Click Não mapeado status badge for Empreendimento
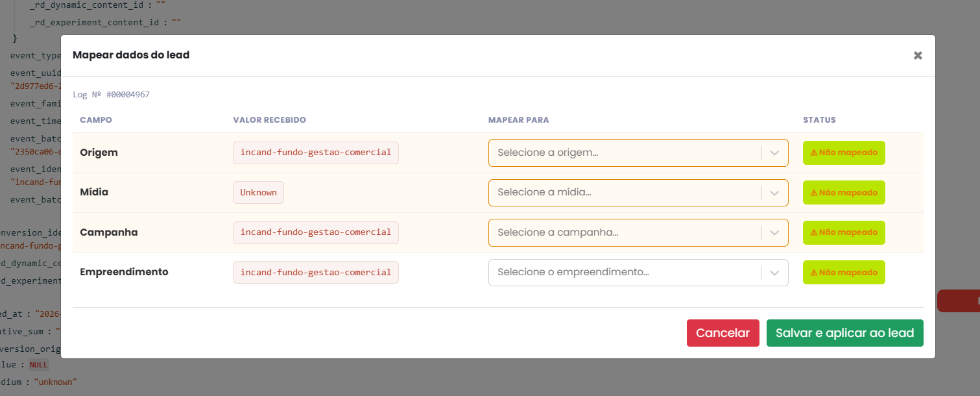The height and width of the screenshot is (396, 980). 844,273
